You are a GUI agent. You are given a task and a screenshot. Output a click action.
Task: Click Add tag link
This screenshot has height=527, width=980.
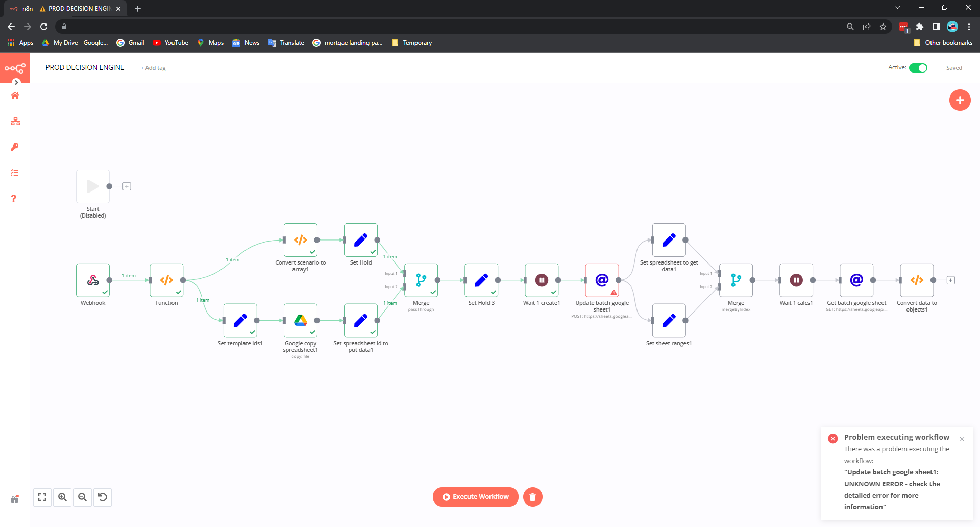click(153, 68)
